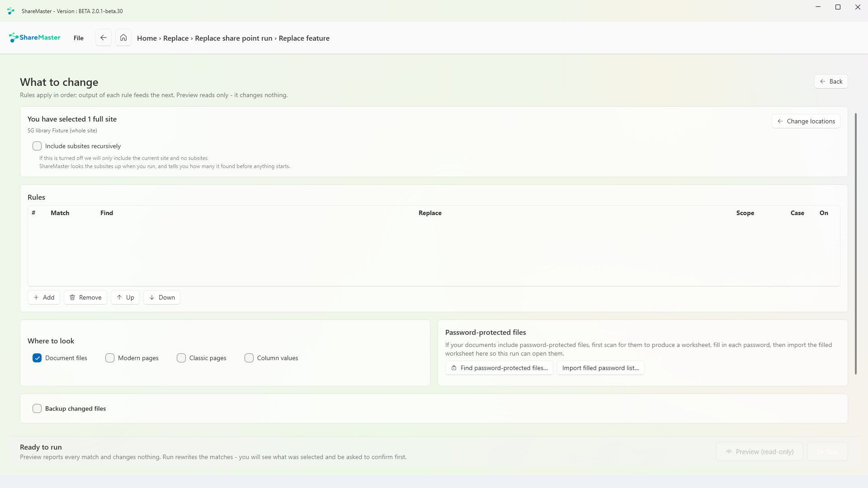
Task: Move the rule Up
Action: click(x=125, y=297)
